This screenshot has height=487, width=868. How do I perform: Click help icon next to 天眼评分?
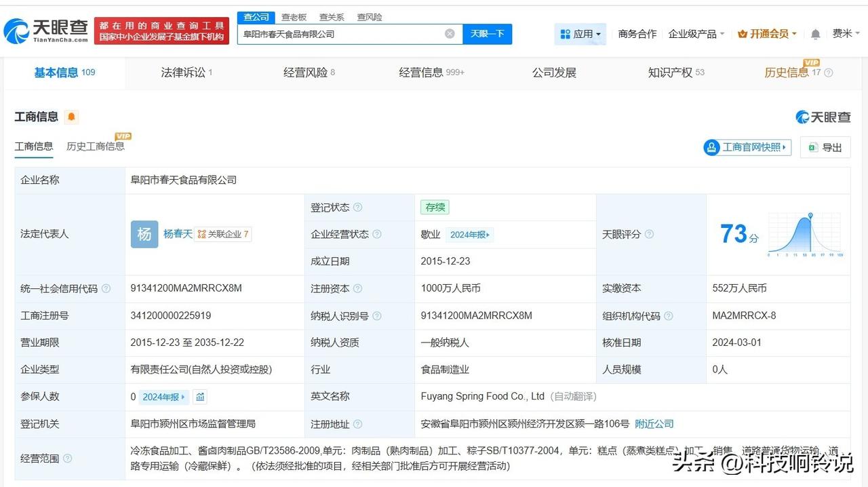click(x=649, y=234)
